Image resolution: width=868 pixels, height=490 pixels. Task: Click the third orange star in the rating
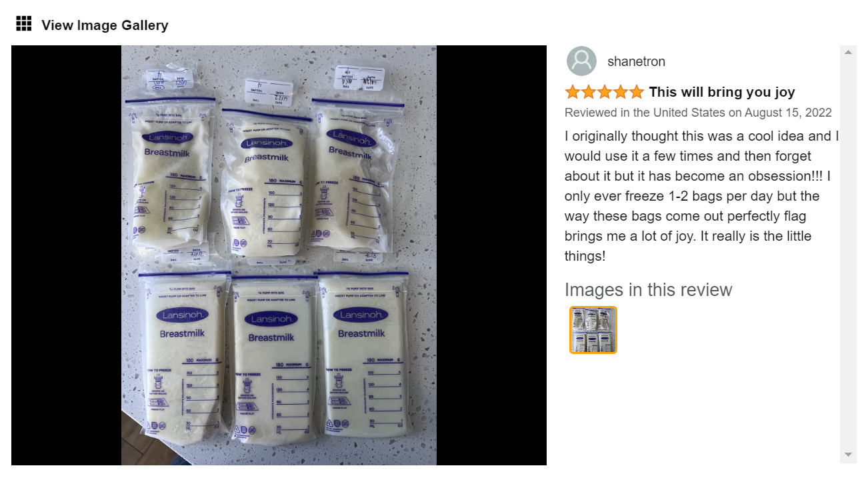point(605,92)
